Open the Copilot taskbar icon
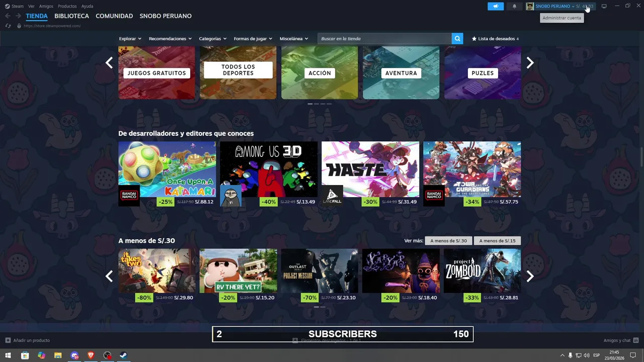This screenshot has height=362, width=644. pos(41,355)
